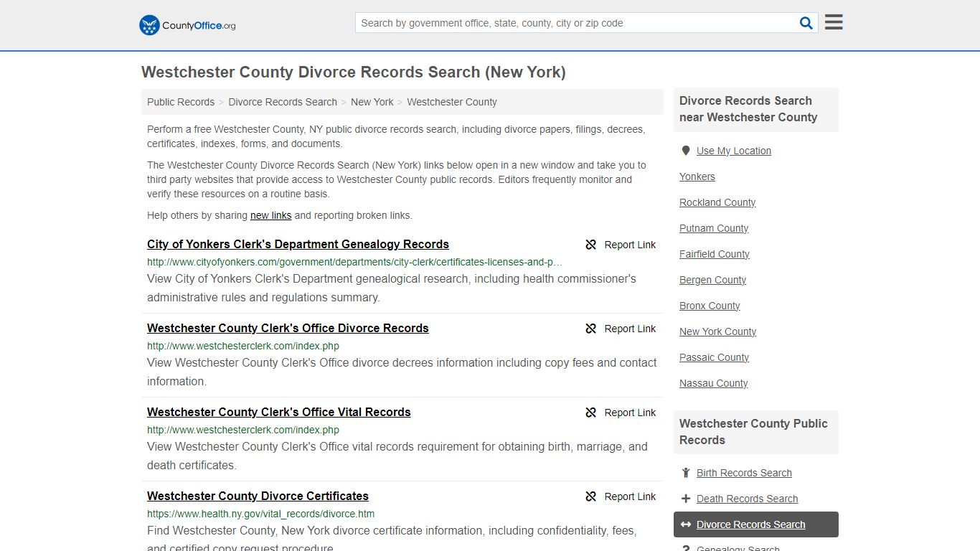Open City of Yonkers Clerk's Genealogy Records

pyautogui.click(x=298, y=244)
